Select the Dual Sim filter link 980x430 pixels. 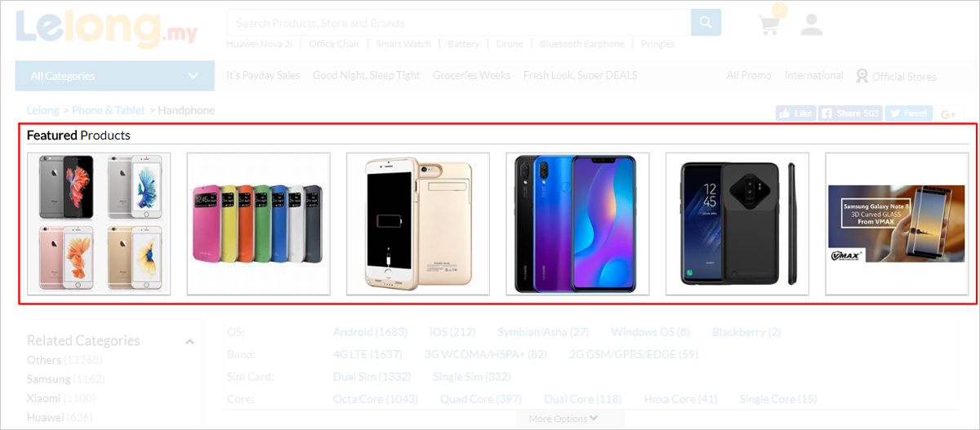372,376
